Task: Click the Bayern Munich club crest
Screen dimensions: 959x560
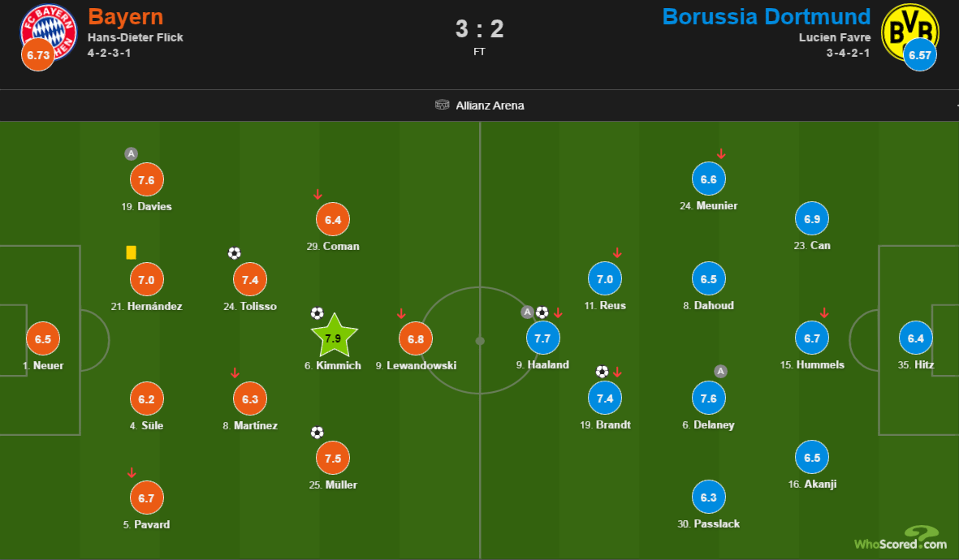Action: pyautogui.click(x=49, y=32)
